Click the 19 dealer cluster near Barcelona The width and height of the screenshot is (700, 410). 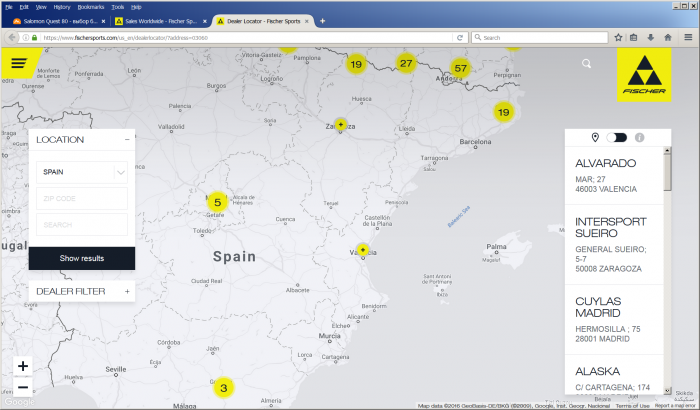pyautogui.click(x=504, y=112)
